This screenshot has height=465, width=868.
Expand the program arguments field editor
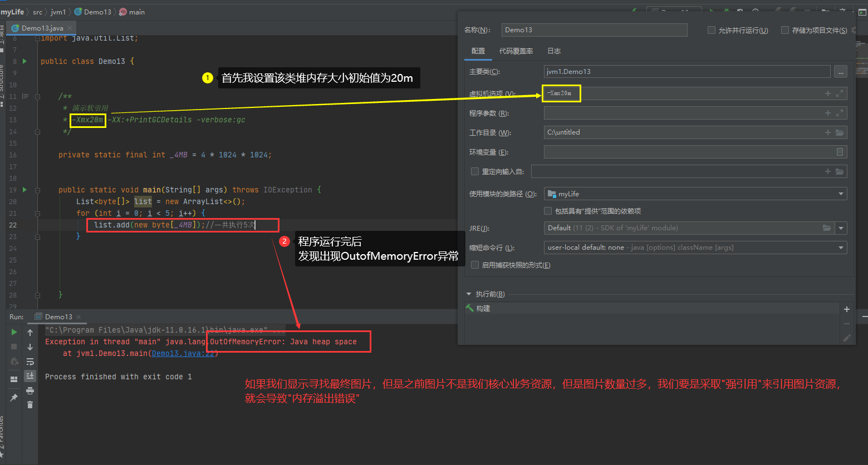840,113
